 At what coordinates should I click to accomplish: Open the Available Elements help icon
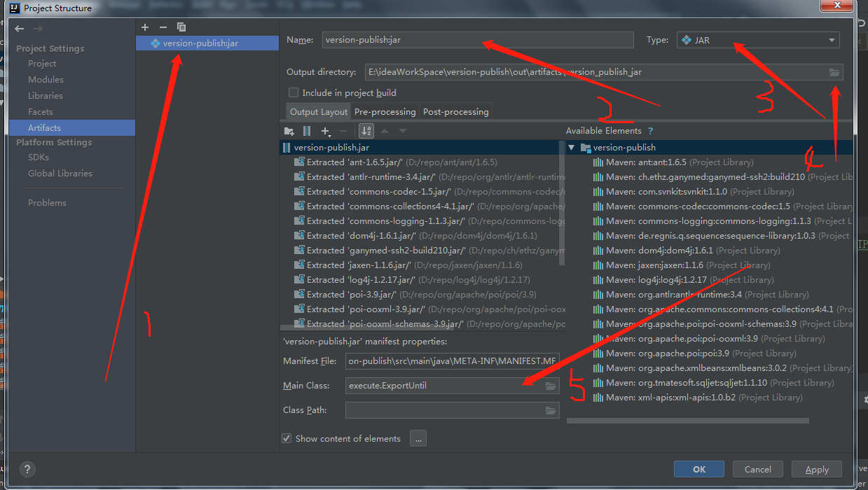[x=650, y=131]
